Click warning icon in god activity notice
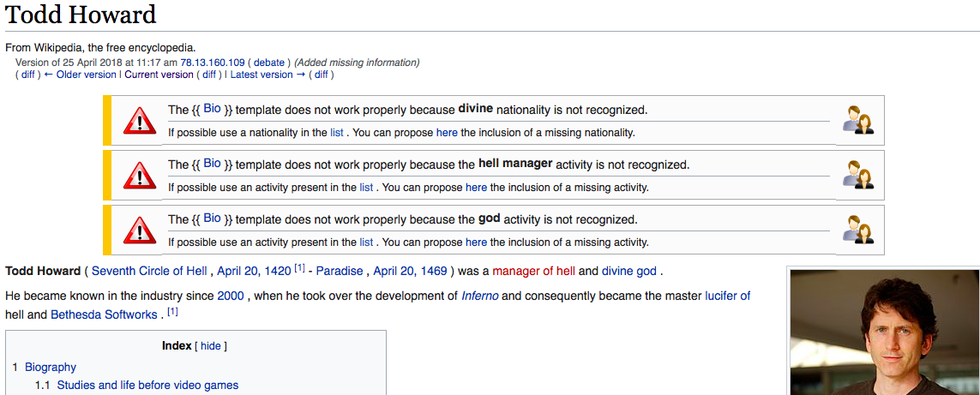Image resolution: width=980 pixels, height=395 pixels. tap(139, 230)
